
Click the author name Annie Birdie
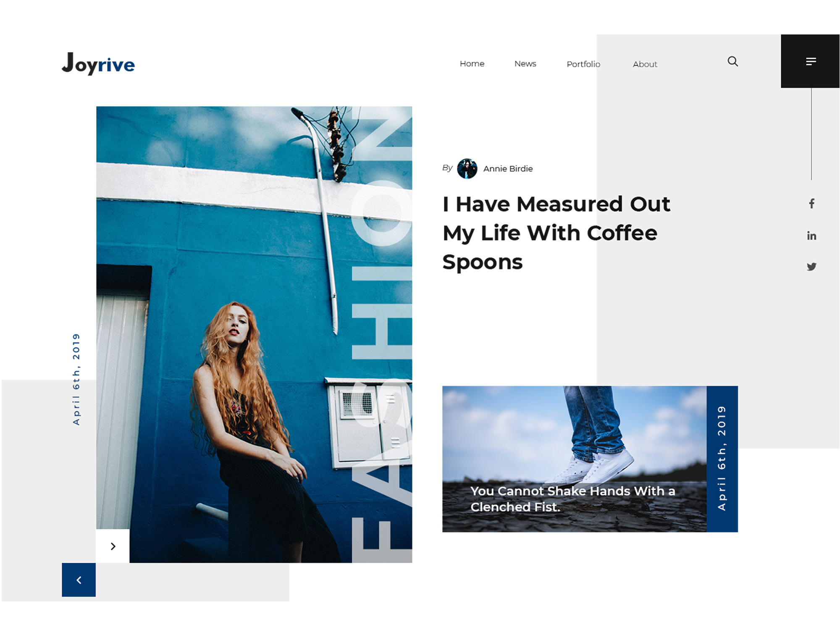click(508, 168)
